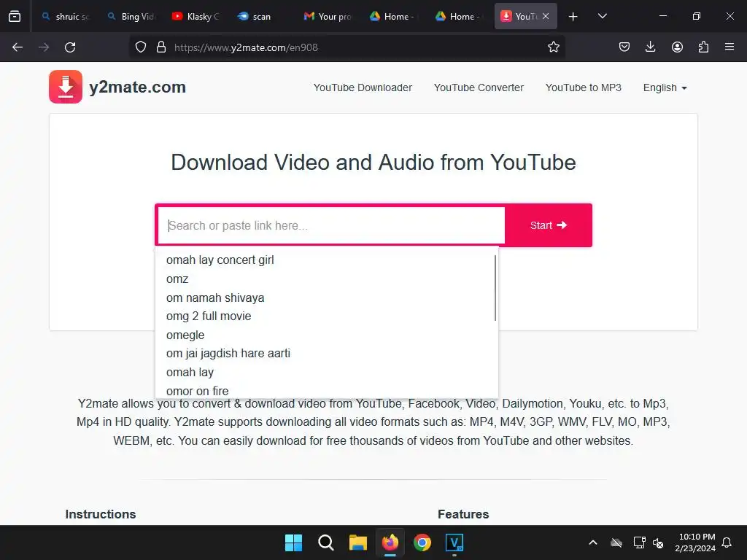Viewport: 747px width, 560px height.
Task: Select suggestion 'omegle'
Action: (x=185, y=335)
